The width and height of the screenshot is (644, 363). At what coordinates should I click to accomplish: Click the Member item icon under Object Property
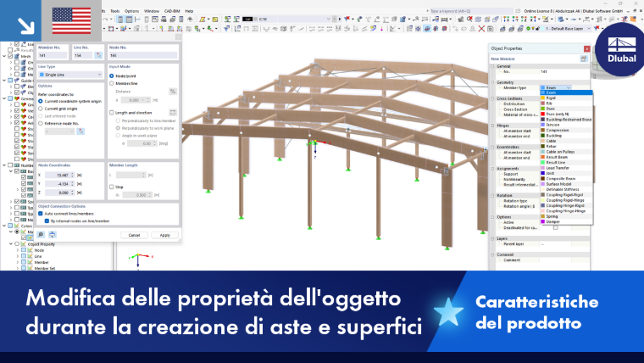click(x=30, y=262)
